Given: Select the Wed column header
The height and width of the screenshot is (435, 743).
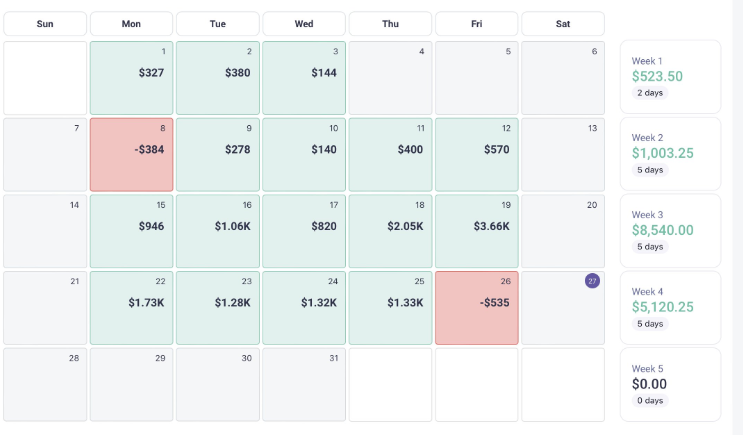Looking at the screenshot, I should tap(304, 24).
